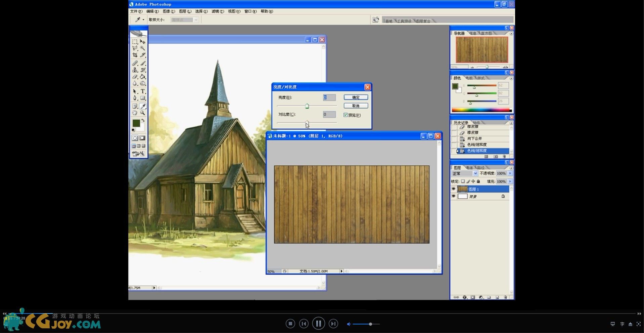This screenshot has height=333, width=644.
Task: Select the Rectangular Marquee tool
Action: click(135, 42)
